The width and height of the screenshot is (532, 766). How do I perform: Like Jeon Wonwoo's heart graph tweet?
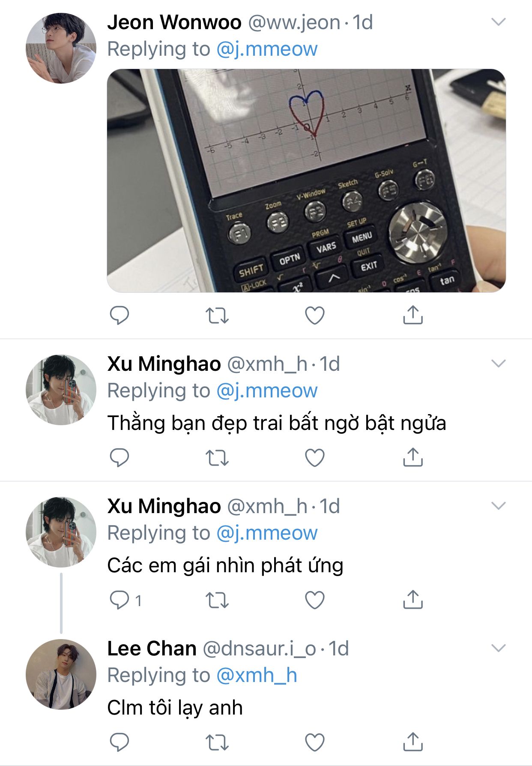(x=315, y=315)
